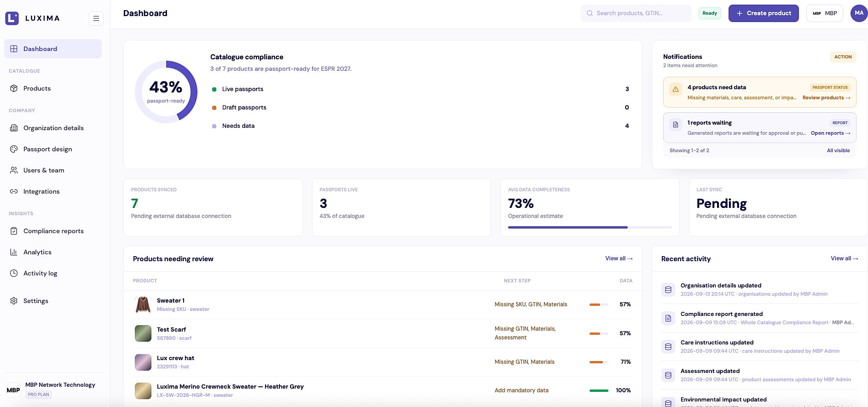Click the Analytics bar chart icon
This screenshot has width=868, height=407.
[14, 252]
